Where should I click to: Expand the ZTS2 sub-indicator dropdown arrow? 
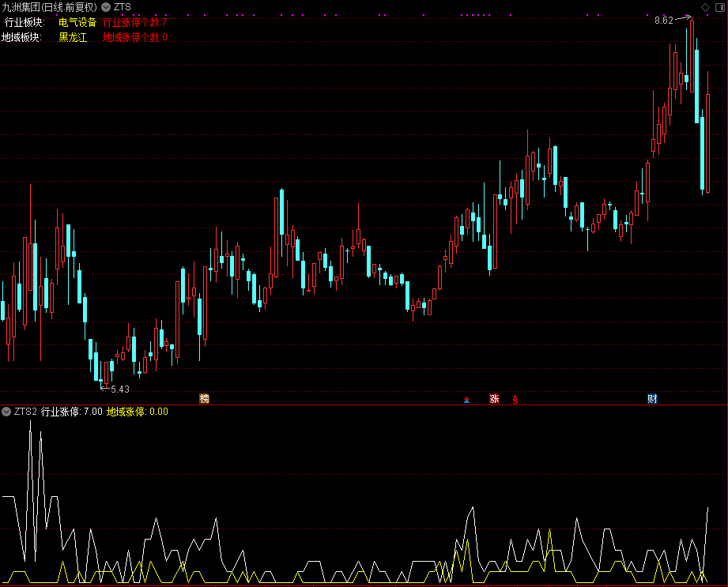pyautogui.click(x=6, y=411)
